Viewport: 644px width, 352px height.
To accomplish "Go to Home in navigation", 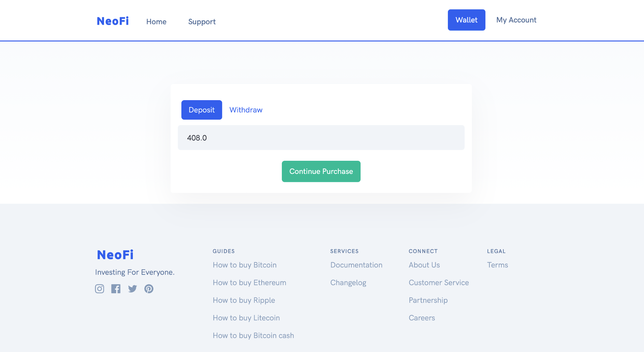I will [x=156, y=22].
